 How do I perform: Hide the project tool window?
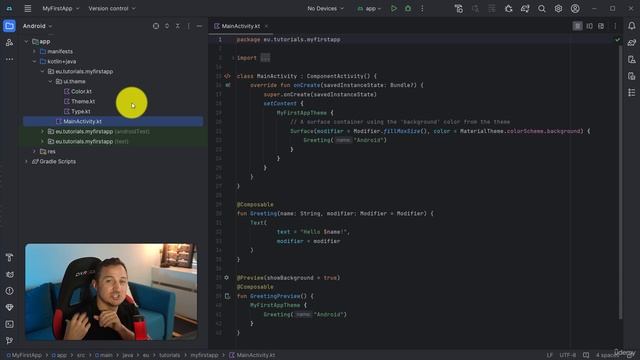click(x=199, y=26)
